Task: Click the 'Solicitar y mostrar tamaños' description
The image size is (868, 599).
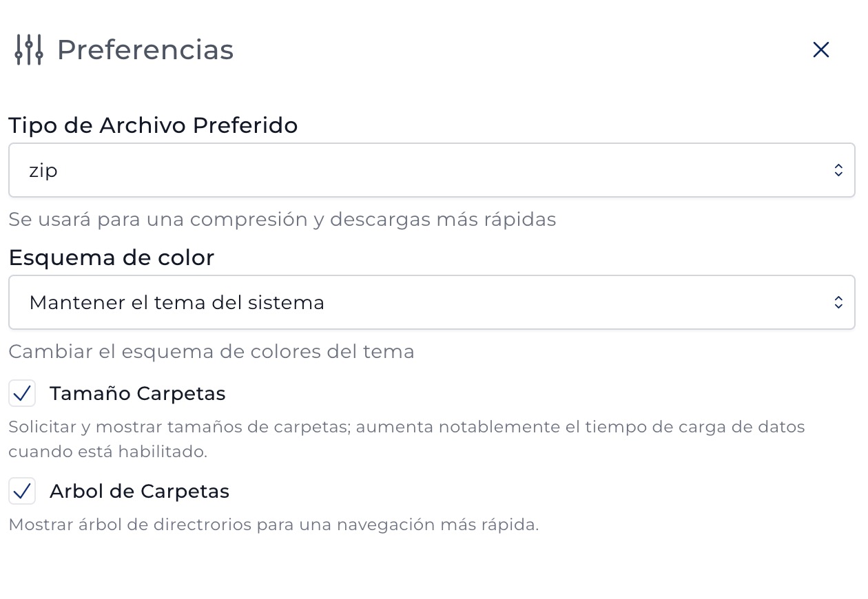Action: (x=406, y=427)
